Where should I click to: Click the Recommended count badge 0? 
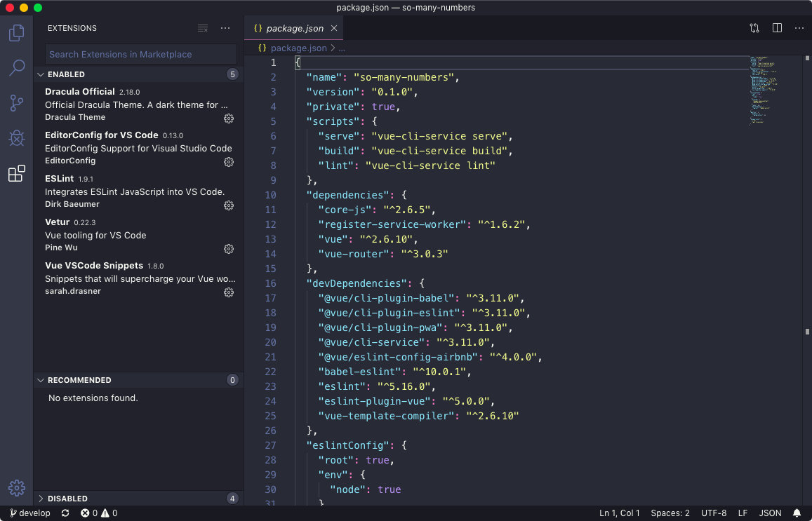click(x=232, y=380)
